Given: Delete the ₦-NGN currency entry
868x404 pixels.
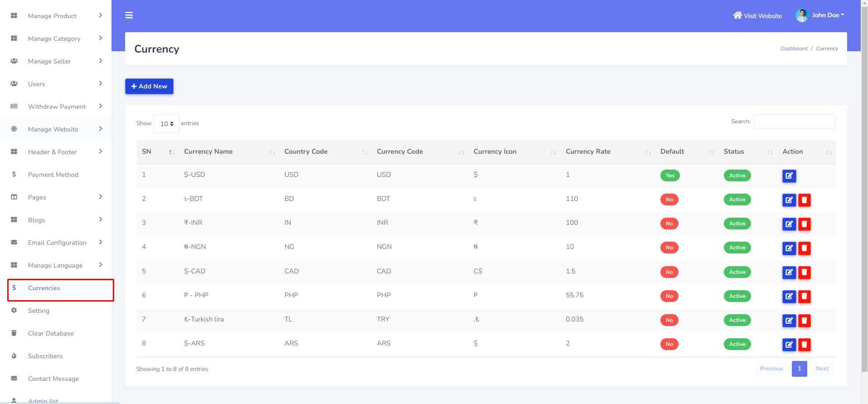Looking at the screenshot, I should 804,248.
